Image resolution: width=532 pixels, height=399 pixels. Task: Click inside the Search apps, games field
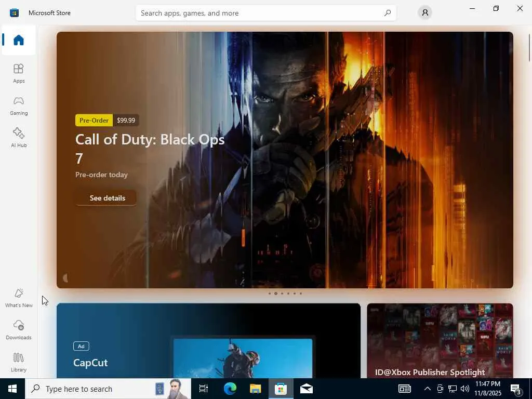click(265, 13)
